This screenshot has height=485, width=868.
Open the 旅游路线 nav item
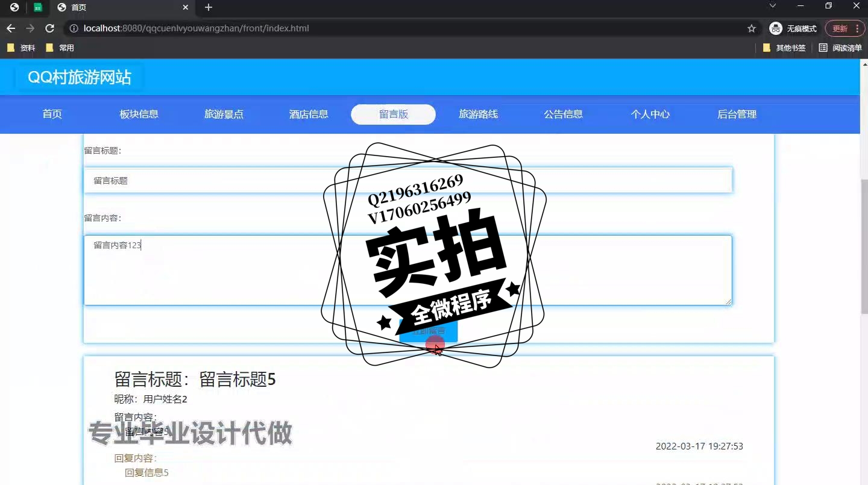tap(479, 114)
